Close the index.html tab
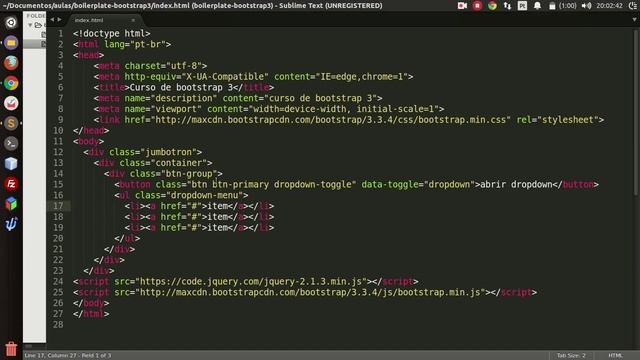The width and height of the screenshot is (640, 360). click(133, 20)
